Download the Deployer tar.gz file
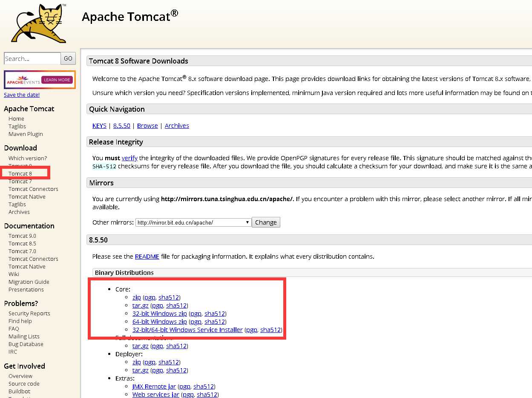The width and height of the screenshot is (532, 398). 141,370
